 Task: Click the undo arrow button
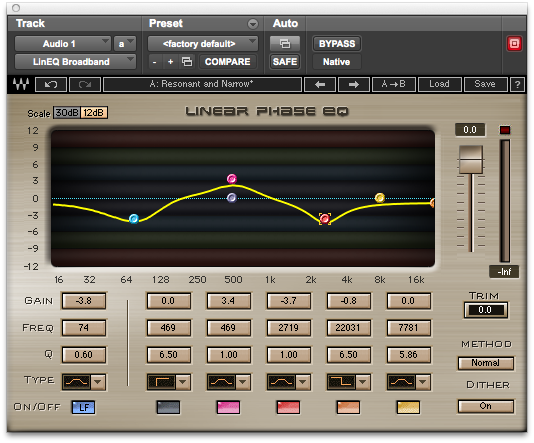point(51,84)
